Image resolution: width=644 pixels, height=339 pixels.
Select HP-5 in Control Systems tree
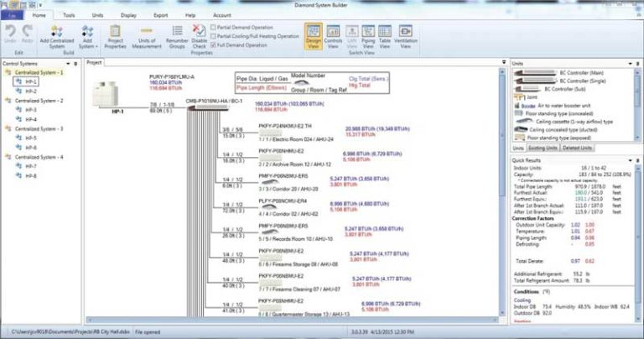tap(31, 138)
